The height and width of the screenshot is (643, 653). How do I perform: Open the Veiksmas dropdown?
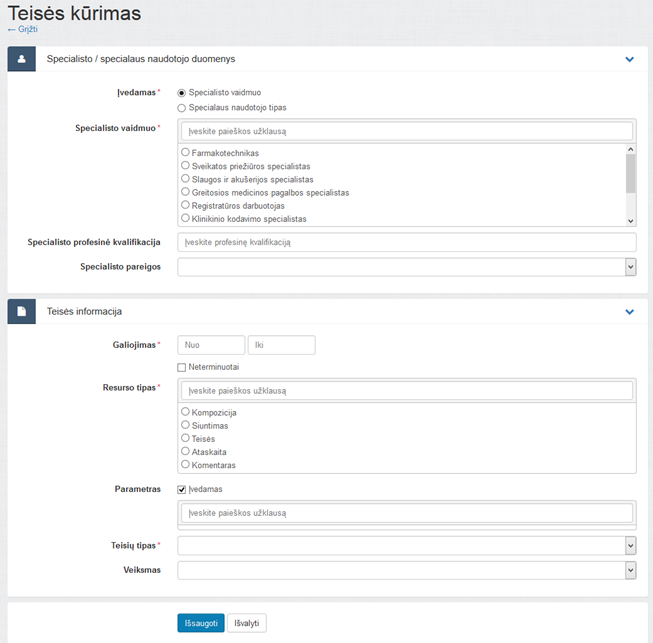coord(407,570)
